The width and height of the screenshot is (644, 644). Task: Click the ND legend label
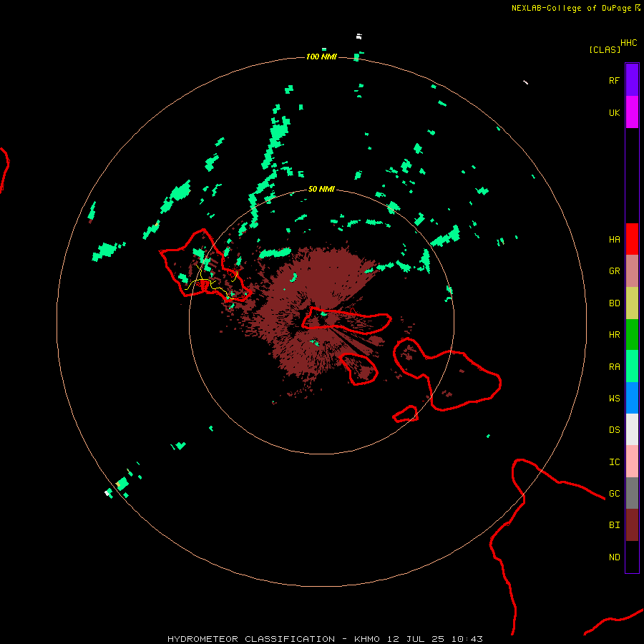[x=614, y=557]
